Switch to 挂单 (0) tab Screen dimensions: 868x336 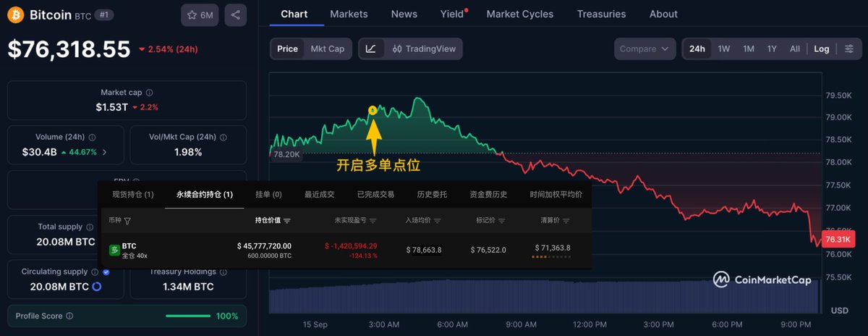point(268,194)
